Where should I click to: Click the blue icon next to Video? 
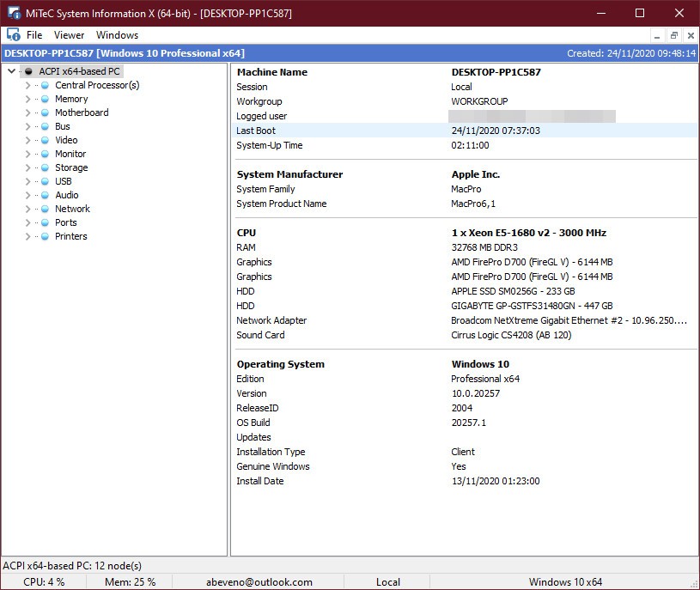click(45, 140)
